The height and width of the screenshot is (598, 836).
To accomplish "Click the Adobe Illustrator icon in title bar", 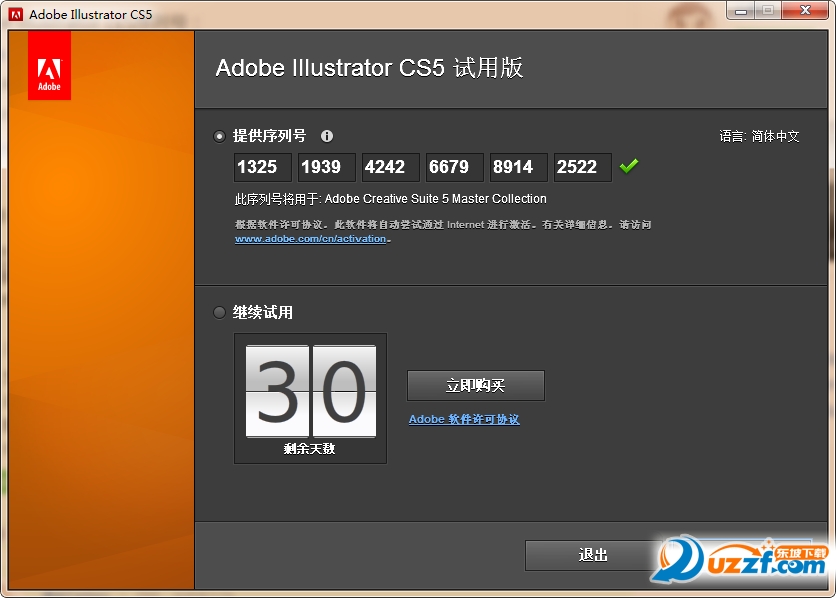I will tap(16, 14).
